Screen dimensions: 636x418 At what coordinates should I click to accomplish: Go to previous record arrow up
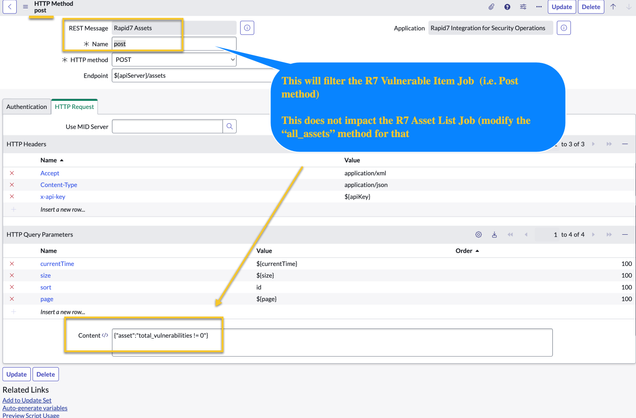point(613,7)
